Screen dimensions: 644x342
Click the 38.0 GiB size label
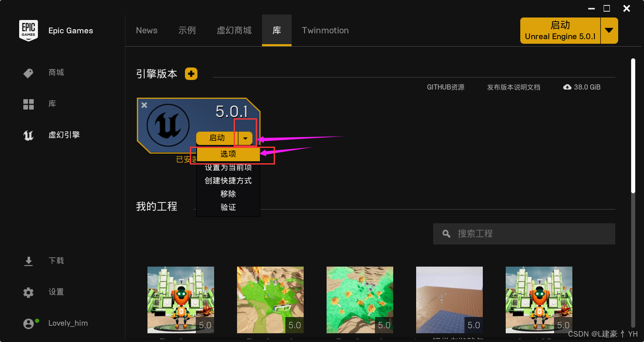(x=587, y=87)
